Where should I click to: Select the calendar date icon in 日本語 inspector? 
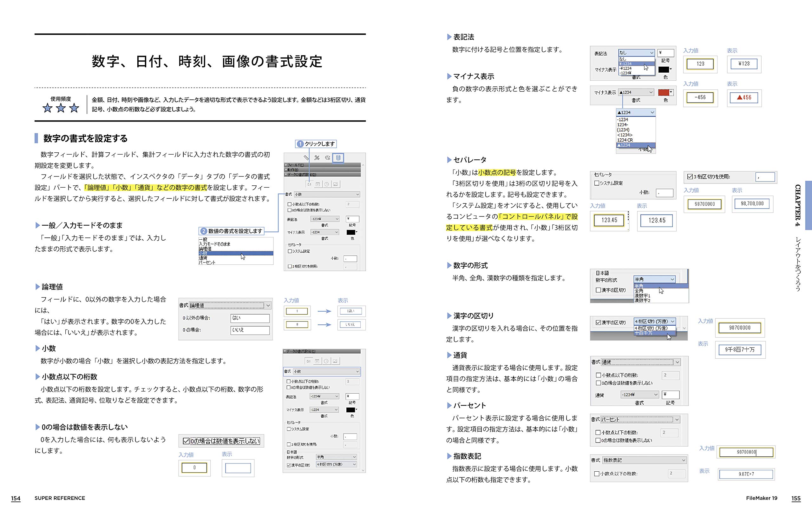(317, 361)
